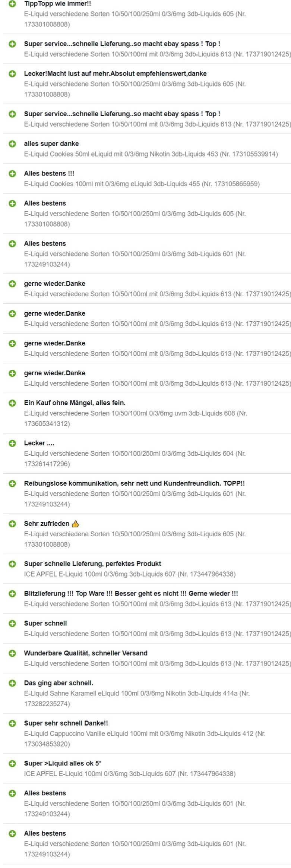Click the green plus icon beside 'Sehr zufrieden'

[12, 524]
